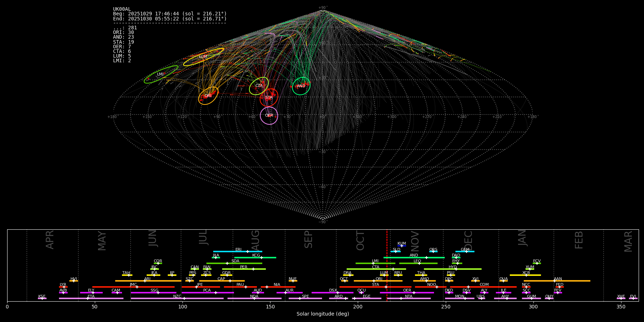Screen dimensions: 644x322
Task: Click the KCG shower bar in timeline
Action: [x=255, y=257]
